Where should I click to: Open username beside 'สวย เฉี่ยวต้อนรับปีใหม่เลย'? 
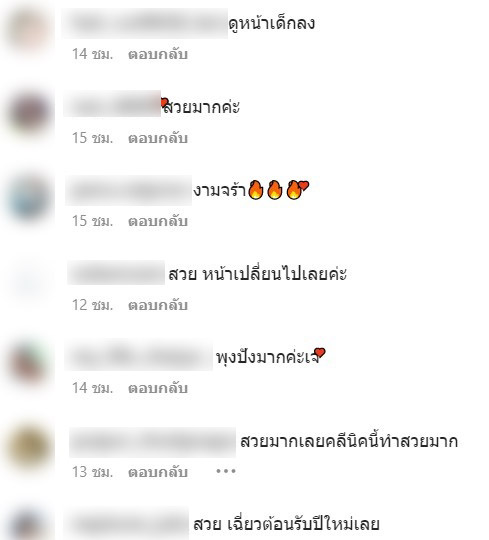pyautogui.click(x=126, y=523)
